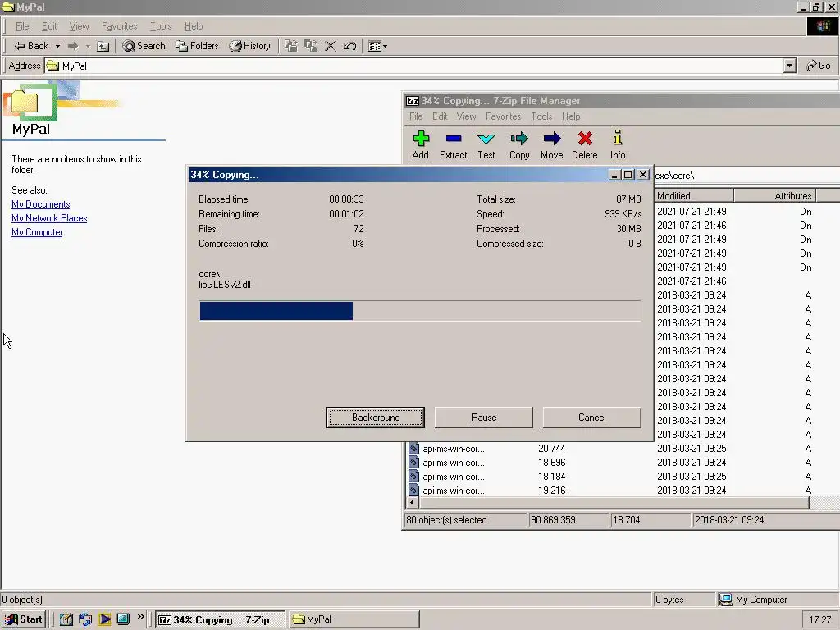This screenshot has width=840, height=630.
Task: Open the History pane button
Action: (x=249, y=46)
